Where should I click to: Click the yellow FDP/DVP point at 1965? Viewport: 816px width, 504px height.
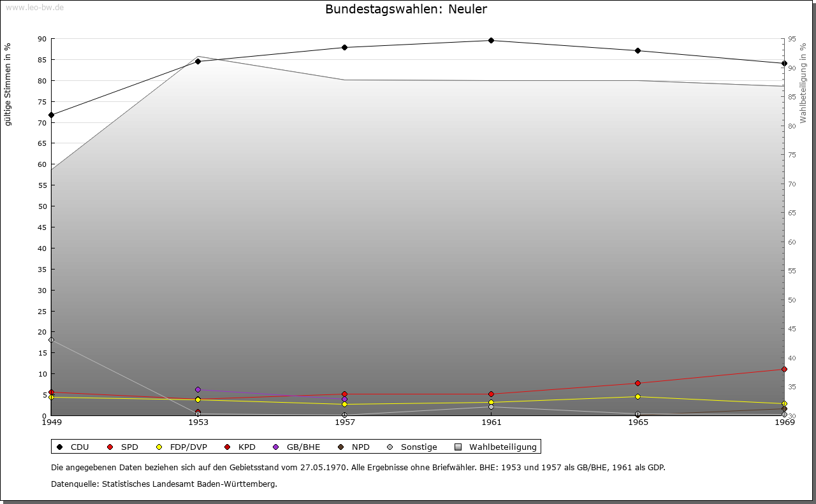pyautogui.click(x=637, y=397)
